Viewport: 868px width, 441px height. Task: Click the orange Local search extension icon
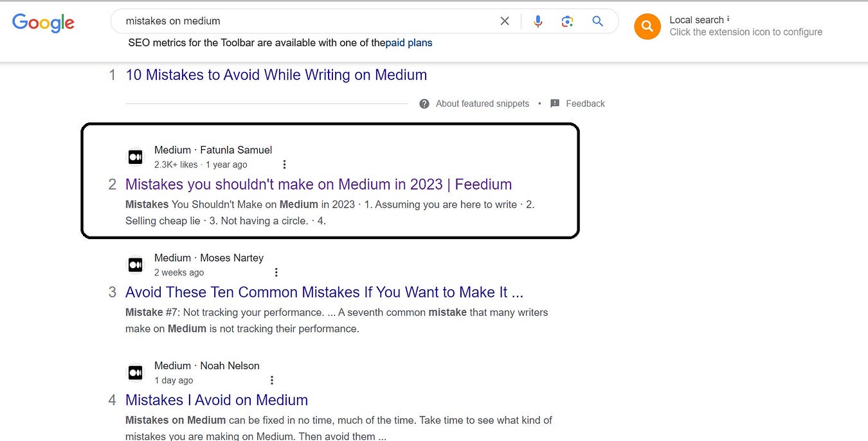tap(647, 26)
